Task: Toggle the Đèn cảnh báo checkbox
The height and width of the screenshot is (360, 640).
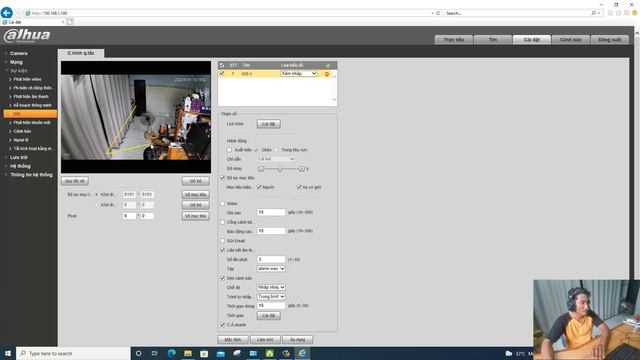Action: [222, 278]
